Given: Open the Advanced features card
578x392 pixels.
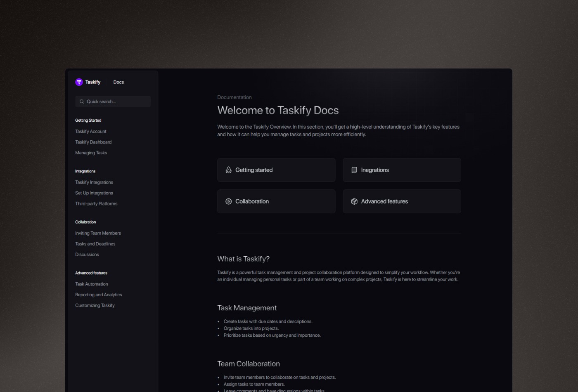Looking at the screenshot, I should click(402, 201).
